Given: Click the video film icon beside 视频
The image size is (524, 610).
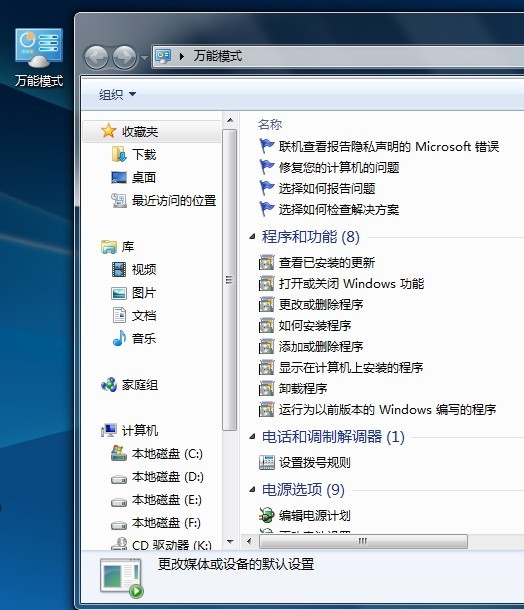Looking at the screenshot, I should (x=119, y=269).
